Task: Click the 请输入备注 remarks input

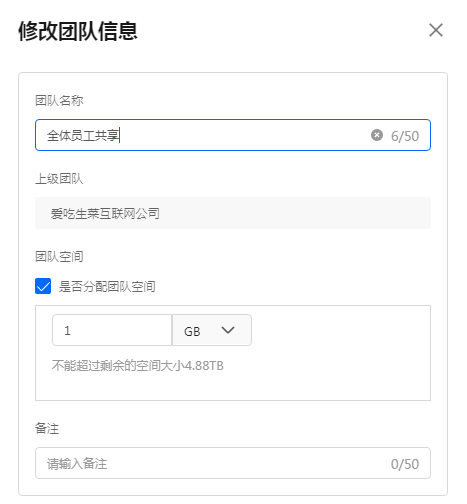Action: point(233,463)
